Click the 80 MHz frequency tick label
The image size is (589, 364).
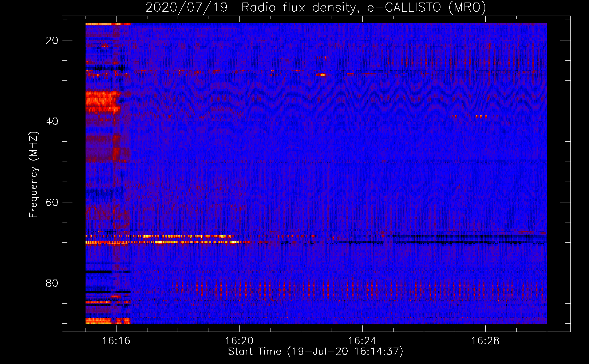click(x=52, y=283)
